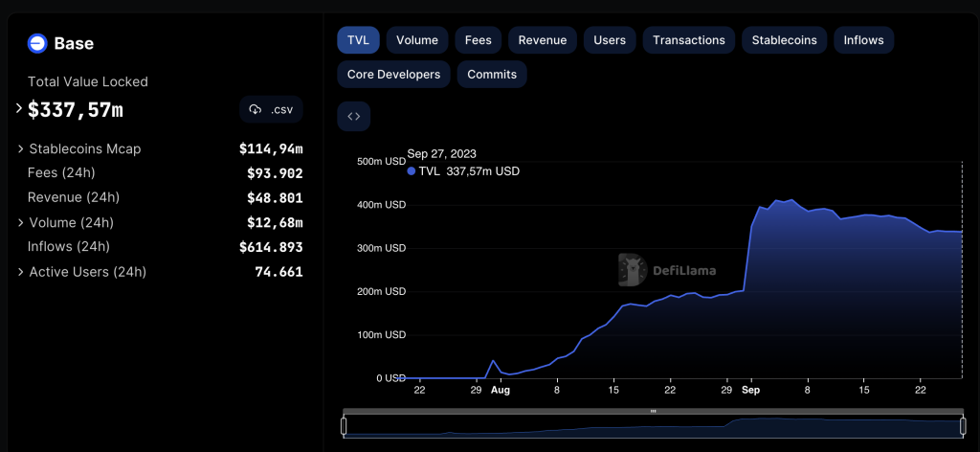Screen dimensions: 980x452
Task: Click the 337,57m USD tooltip value
Action: [482, 171]
